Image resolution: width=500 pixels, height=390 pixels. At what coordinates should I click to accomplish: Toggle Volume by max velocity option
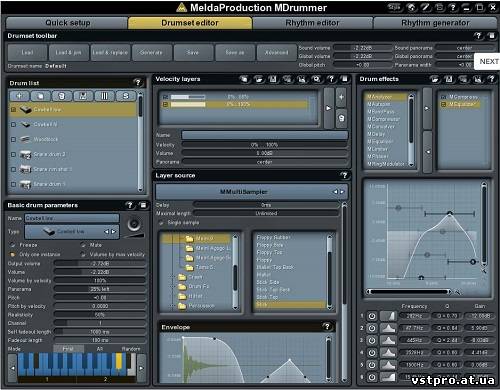(x=83, y=254)
